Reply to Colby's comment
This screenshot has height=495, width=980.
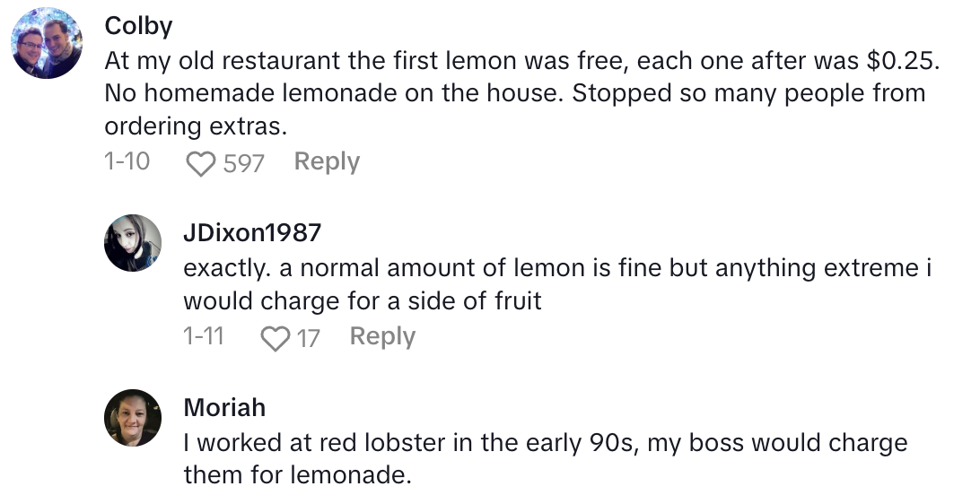(x=327, y=162)
